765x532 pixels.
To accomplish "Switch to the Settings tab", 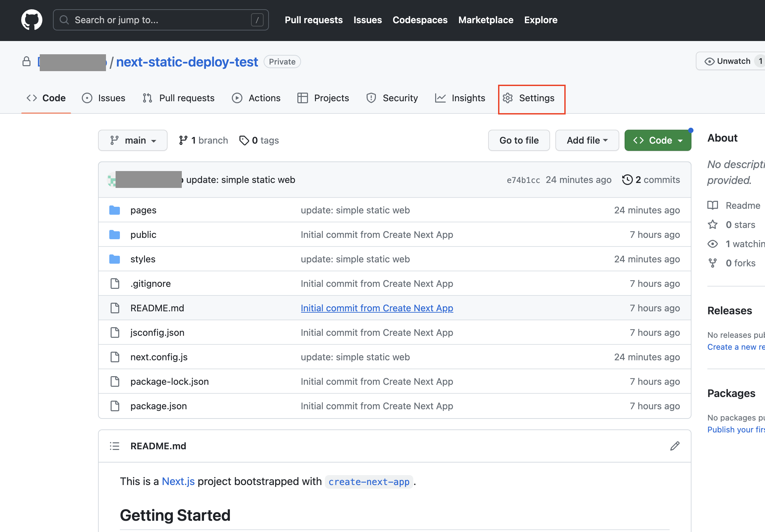I will (x=532, y=98).
